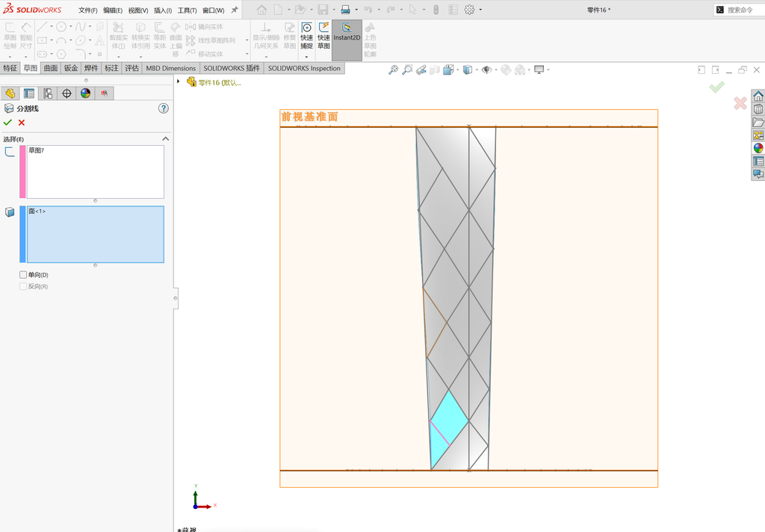Switch to the SOLIDWORKS Inspection tab

305,68
